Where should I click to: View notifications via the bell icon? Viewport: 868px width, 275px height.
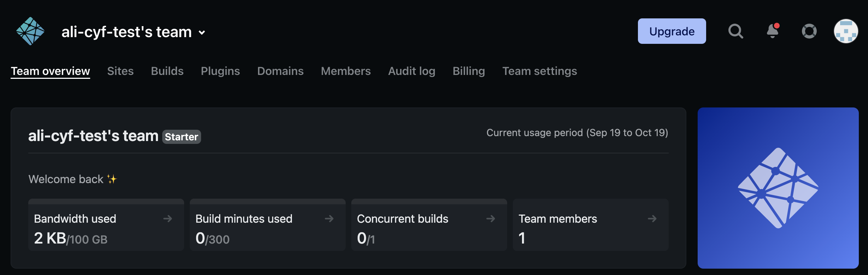[x=772, y=31]
